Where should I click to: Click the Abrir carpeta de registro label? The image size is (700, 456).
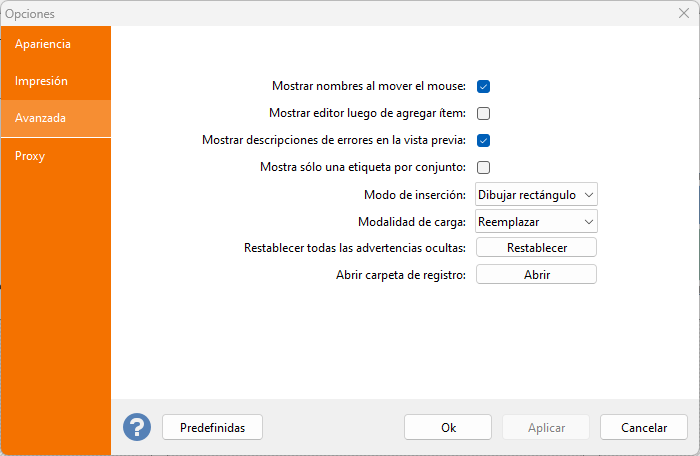point(401,275)
